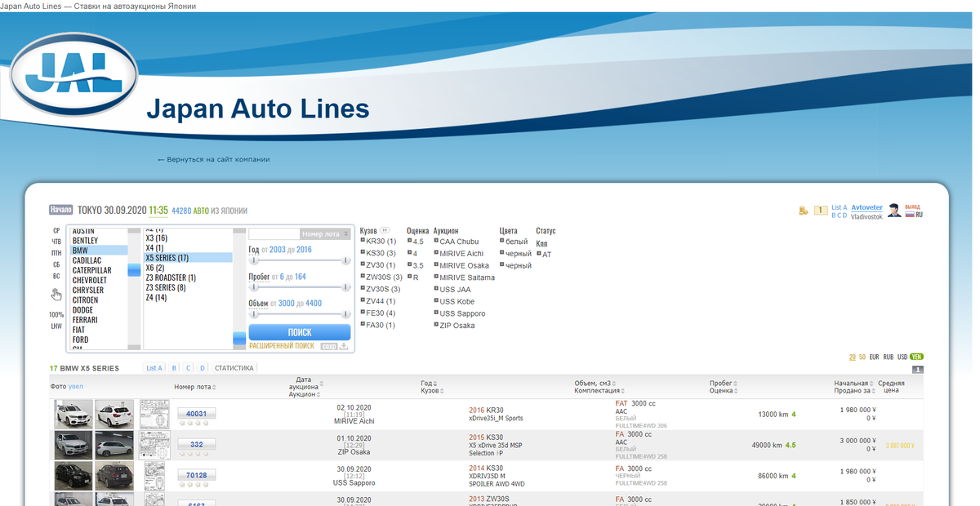Screen dimensions: 980x506
Task: Click first car thumbnail of lot 40031
Action: (x=73, y=415)
